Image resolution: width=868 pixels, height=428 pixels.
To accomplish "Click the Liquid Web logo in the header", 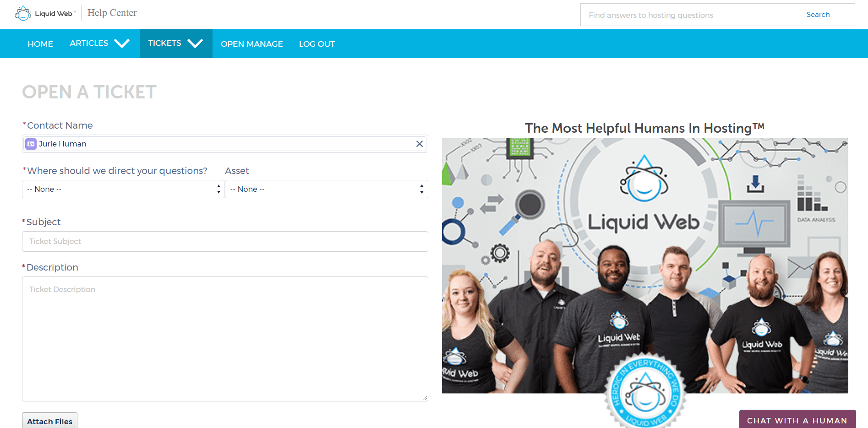I will [x=45, y=13].
